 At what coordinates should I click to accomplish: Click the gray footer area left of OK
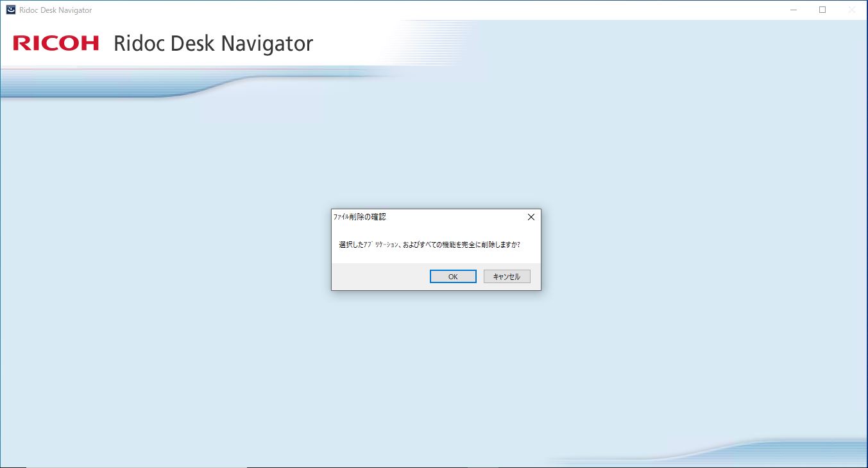point(379,277)
